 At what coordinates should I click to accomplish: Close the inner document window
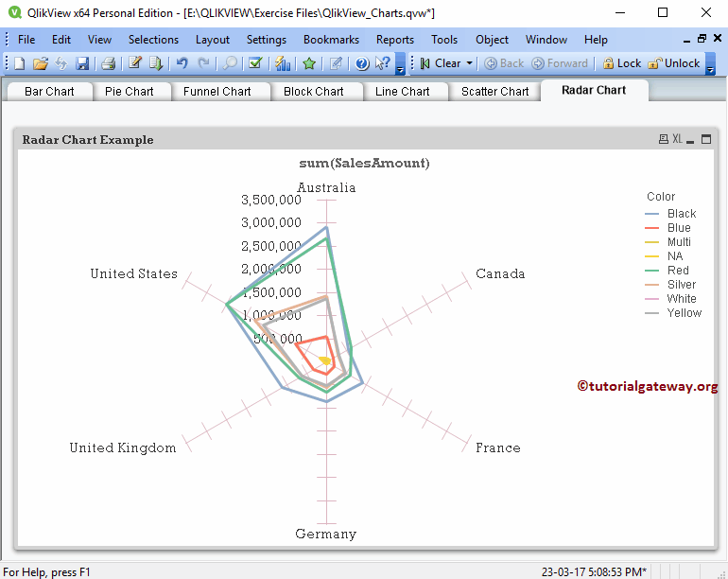[718, 38]
